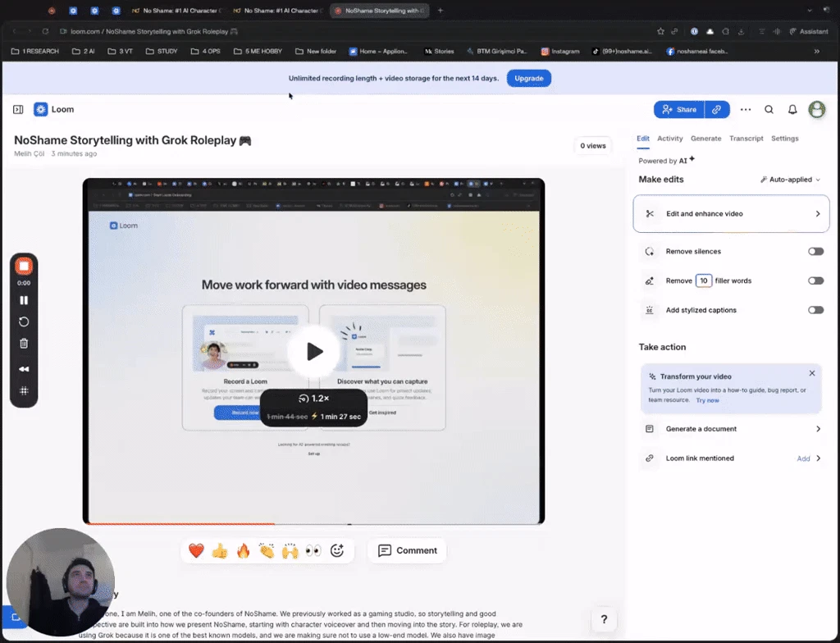
Task: Stop the Loom recording
Action: (x=24, y=267)
